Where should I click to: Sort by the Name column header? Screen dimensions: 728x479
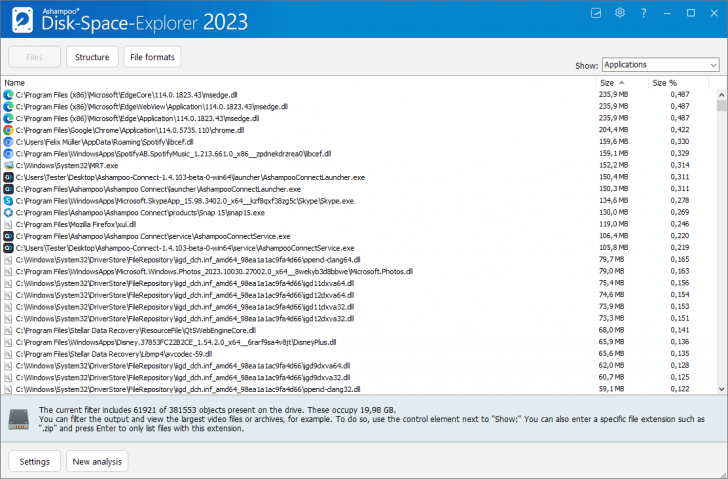pyautogui.click(x=299, y=83)
